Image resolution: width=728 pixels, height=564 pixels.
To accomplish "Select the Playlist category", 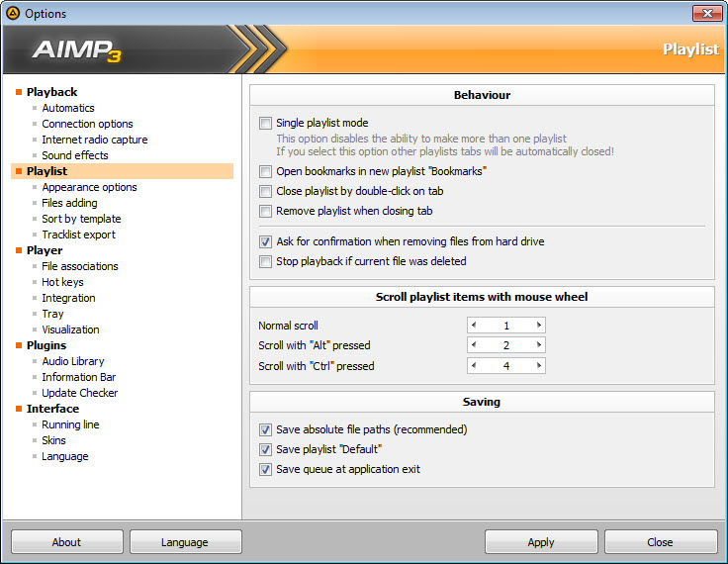I will tap(46, 171).
